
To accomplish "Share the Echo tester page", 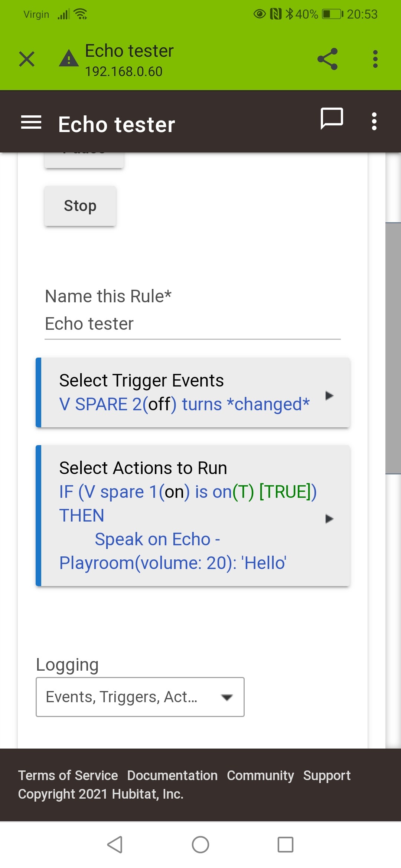I will [327, 59].
